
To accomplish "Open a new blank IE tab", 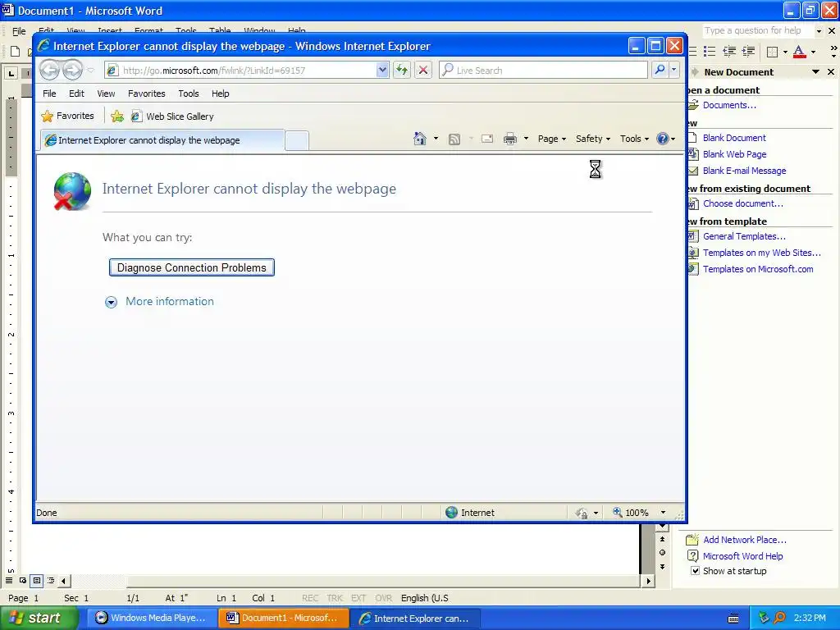I will tap(297, 141).
